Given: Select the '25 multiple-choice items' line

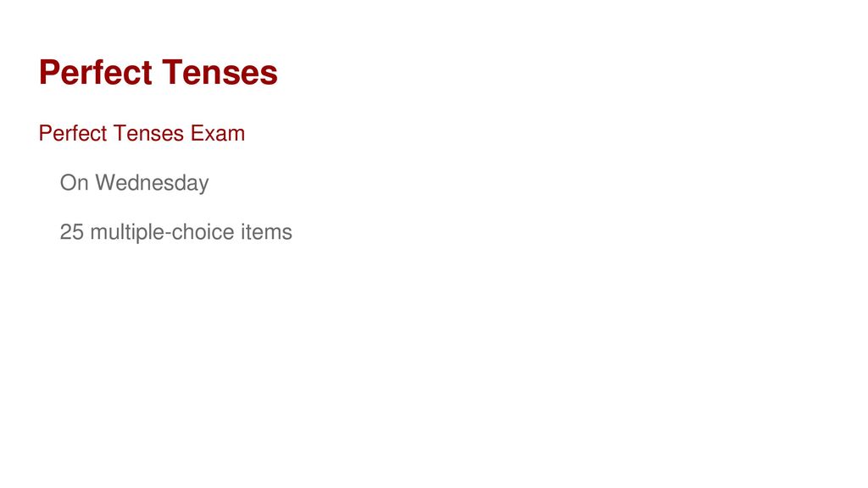Looking at the screenshot, I should (175, 232).
